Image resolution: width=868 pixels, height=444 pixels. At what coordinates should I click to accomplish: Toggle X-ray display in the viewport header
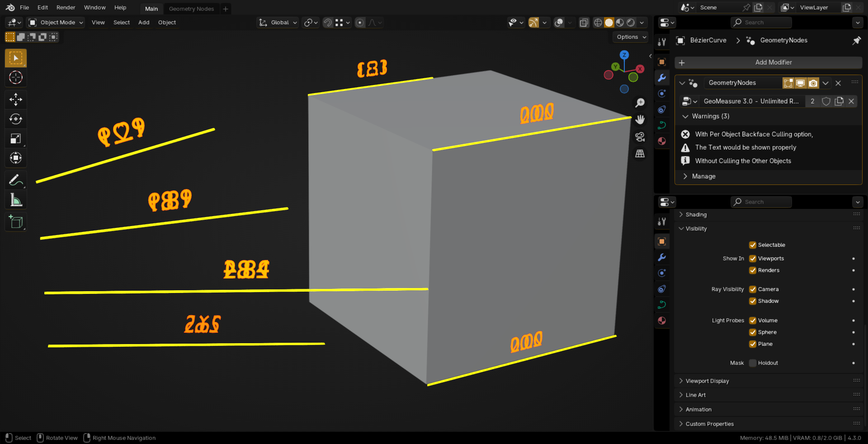point(584,23)
